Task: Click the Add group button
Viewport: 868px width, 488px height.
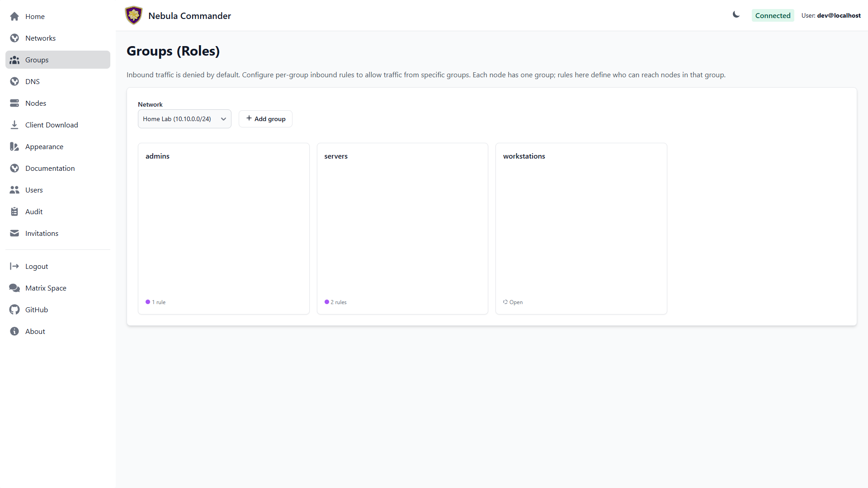Action: [x=265, y=119]
